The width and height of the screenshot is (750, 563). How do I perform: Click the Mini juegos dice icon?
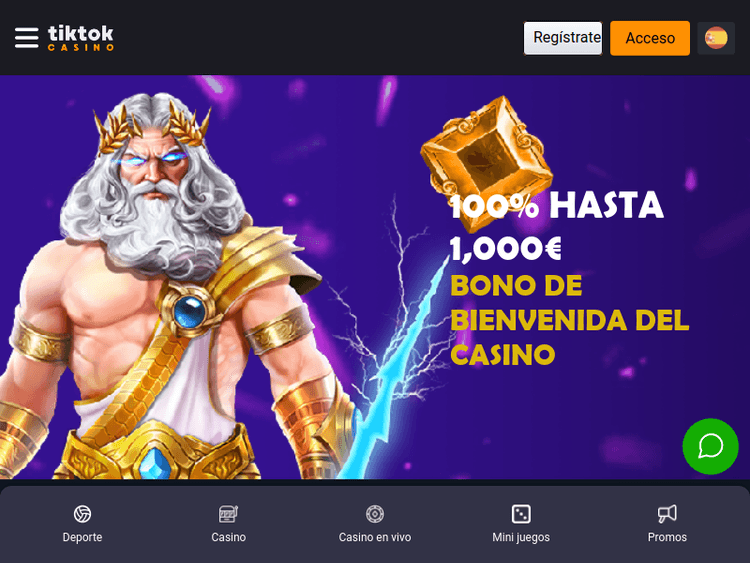coord(521,514)
